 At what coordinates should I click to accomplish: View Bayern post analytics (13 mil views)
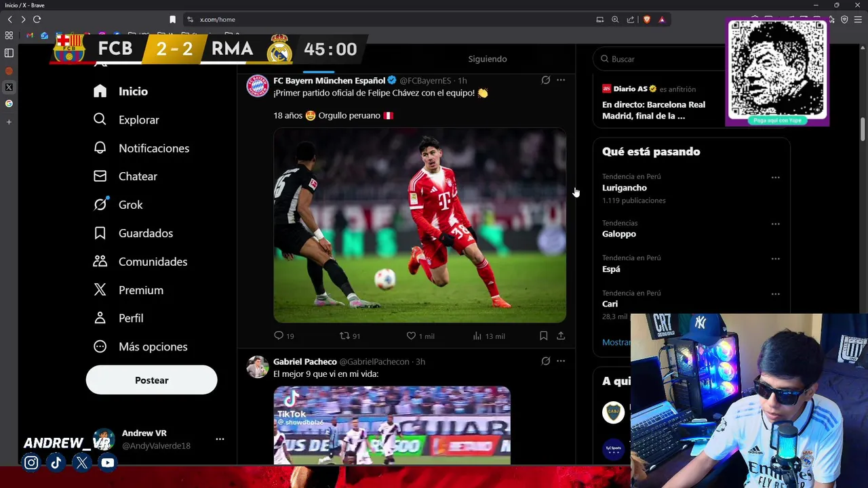tap(489, 335)
